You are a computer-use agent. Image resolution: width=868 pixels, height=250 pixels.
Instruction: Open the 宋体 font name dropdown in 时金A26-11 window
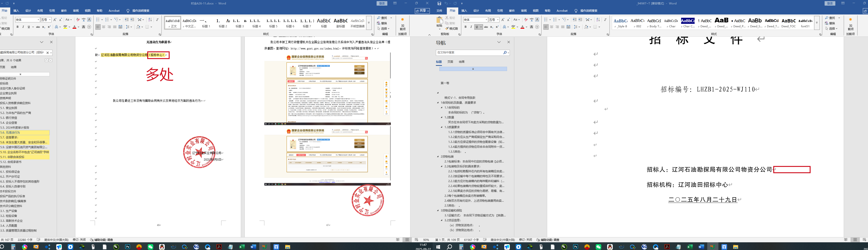click(38, 20)
